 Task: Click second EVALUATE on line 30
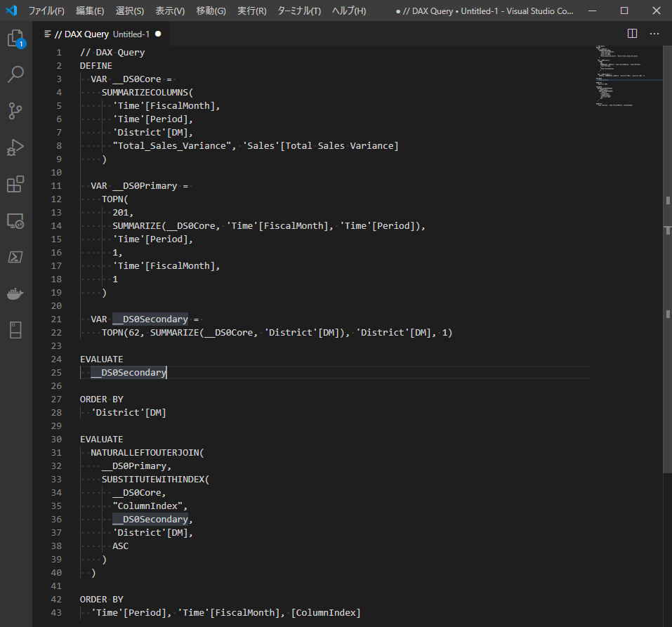pos(102,440)
